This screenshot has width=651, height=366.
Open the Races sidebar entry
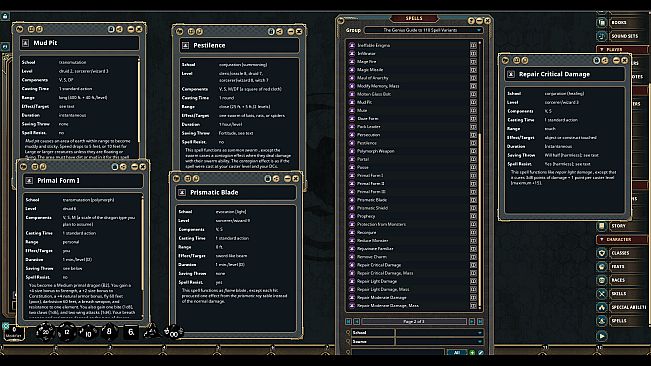click(x=622, y=280)
